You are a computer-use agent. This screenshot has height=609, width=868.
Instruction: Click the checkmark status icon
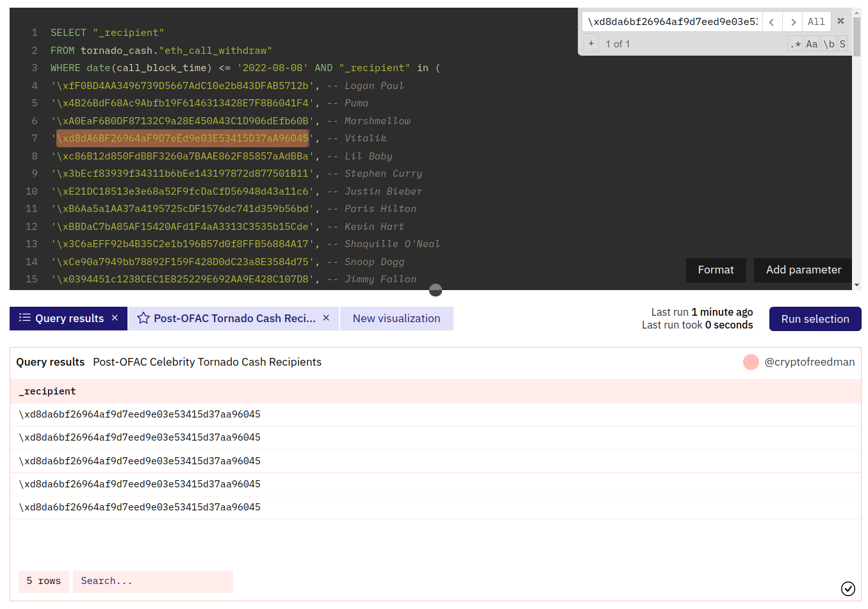pyautogui.click(x=848, y=589)
